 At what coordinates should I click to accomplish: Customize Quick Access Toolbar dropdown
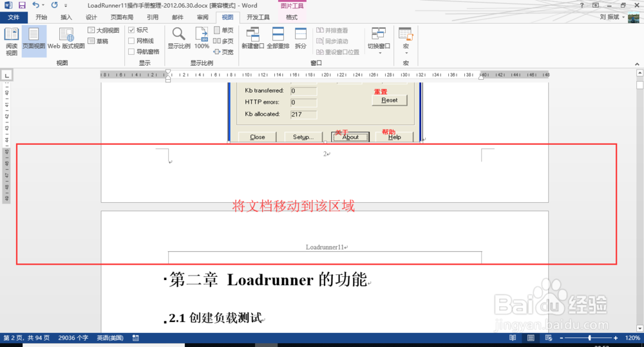tap(66, 5)
